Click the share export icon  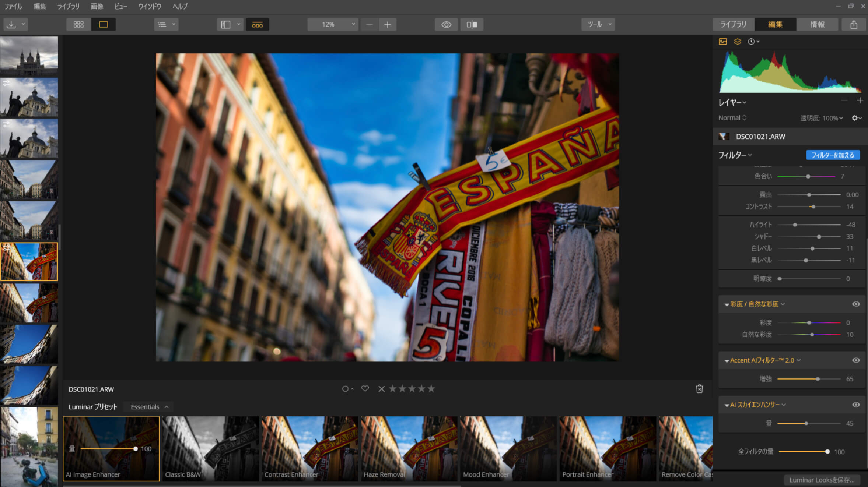[x=854, y=24]
